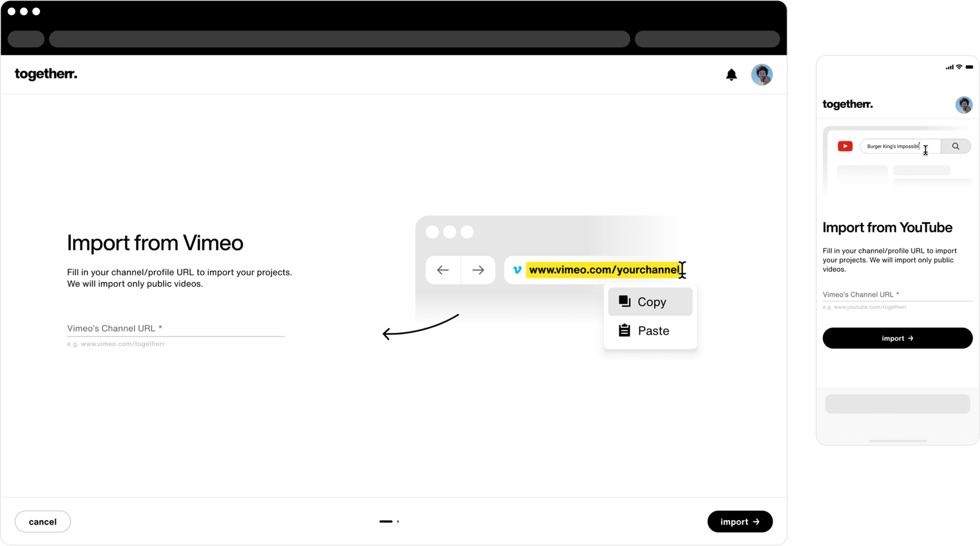The height and width of the screenshot is (546, 980).
Task: Click the mobile import button
Action: (x=897, y=338)
